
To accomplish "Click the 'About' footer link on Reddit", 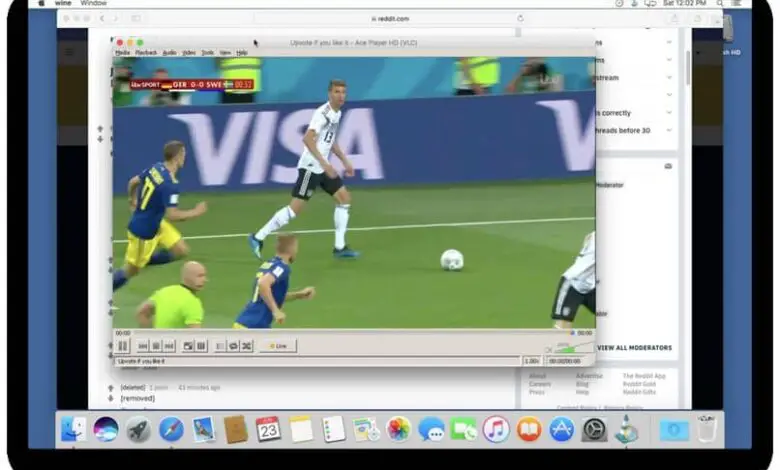I will point(538,376).
